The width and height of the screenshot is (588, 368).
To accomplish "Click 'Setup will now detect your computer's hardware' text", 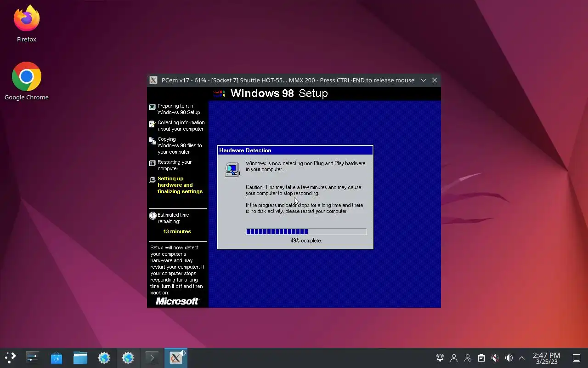I will (177, 270).
